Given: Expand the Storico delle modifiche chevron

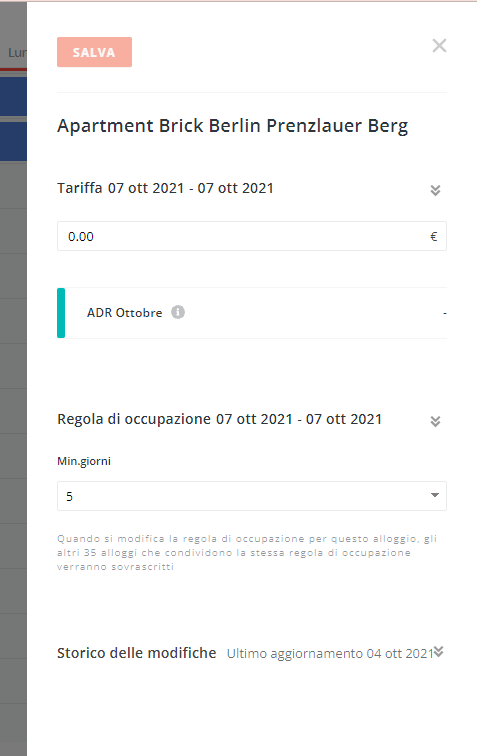Looking at the screenshot, I should (438, 652).
